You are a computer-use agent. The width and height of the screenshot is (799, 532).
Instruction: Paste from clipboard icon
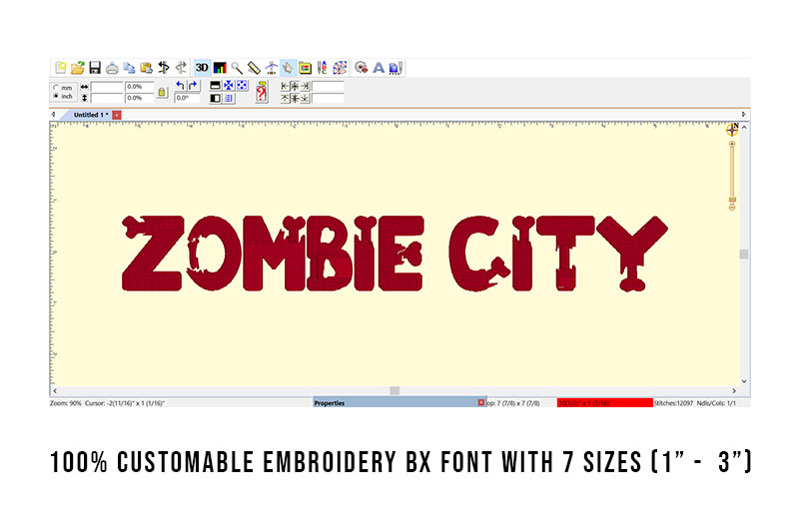click(x=146, y=68)
